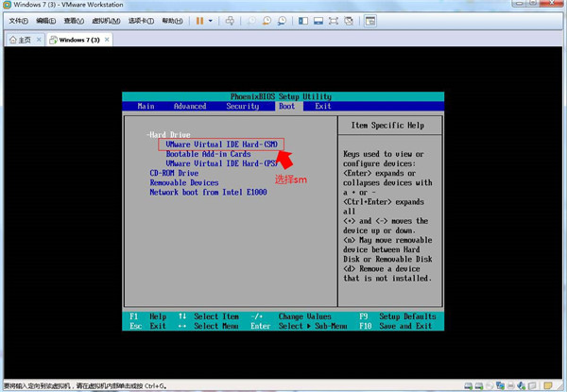567x392 pixels.
Task: Open the 选项卡(T) menu
Action: pos(141,21)
